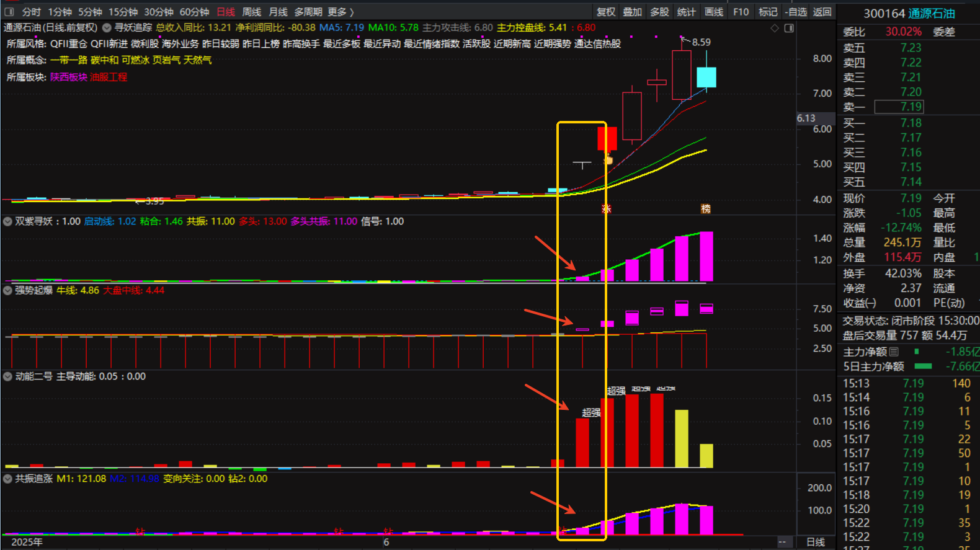Click the panel layout icon left of 分时
Screen dimensions: 980x550
click(x=9, y=12)
